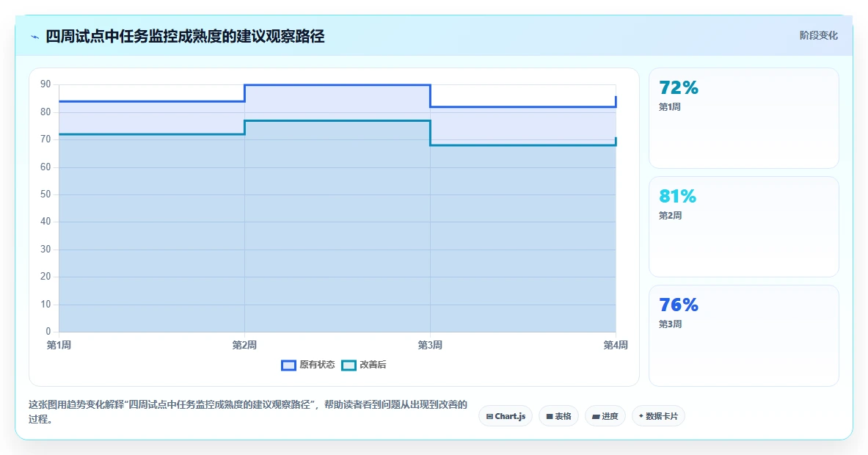Click the description paragraph below the chart

[248, 412]
